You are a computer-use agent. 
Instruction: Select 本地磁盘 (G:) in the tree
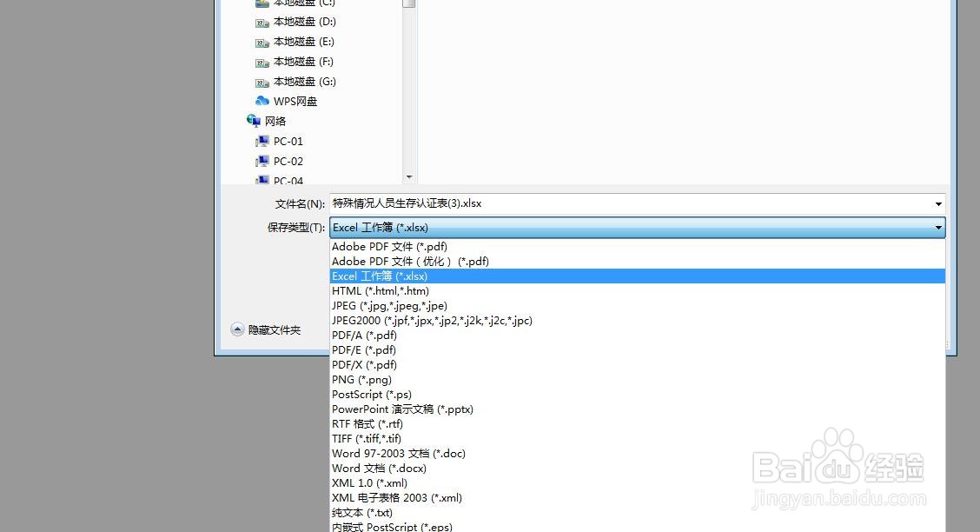pos(304,82)
